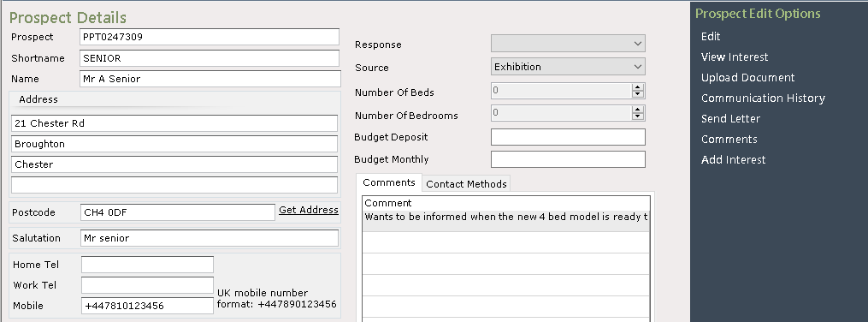
Task: Choose Edit in Prospect Edit Options
Action: coord(711,37)
